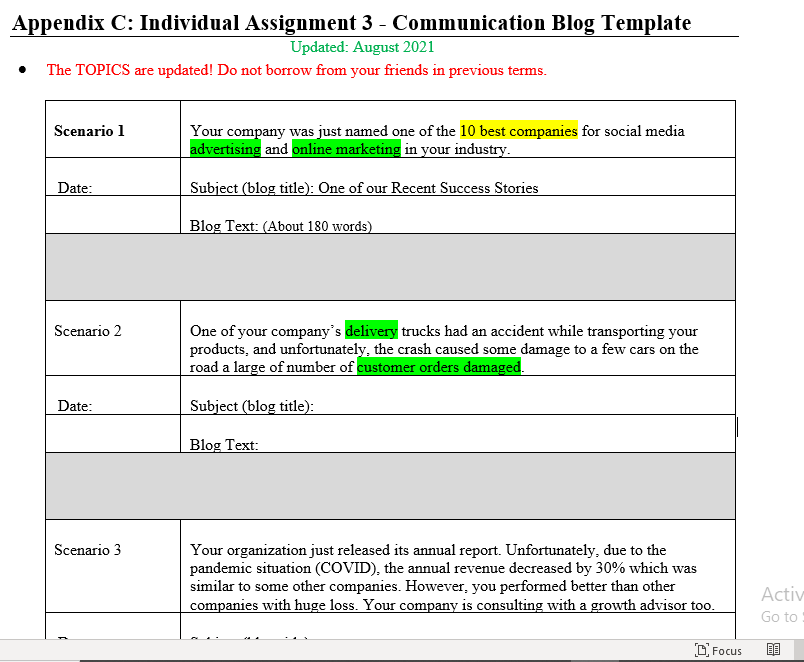Click the yellow highlighted text '10 best companies'
804x662 pixels.
pos(518,130)
